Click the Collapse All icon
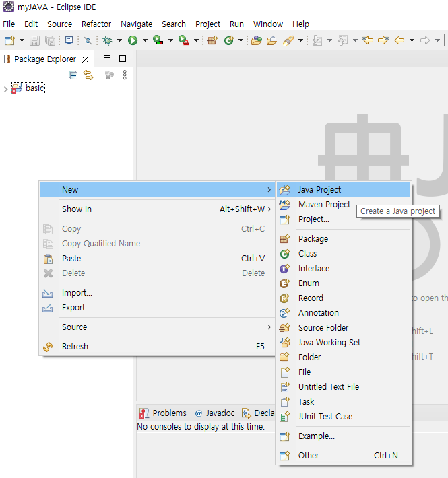 73,75
